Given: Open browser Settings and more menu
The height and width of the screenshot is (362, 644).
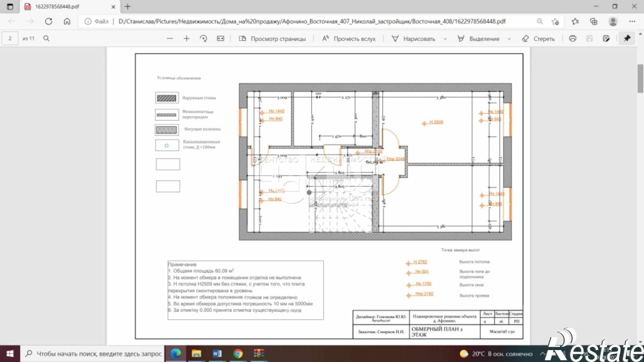Looking at the screenshot, I should click(632, 21).
